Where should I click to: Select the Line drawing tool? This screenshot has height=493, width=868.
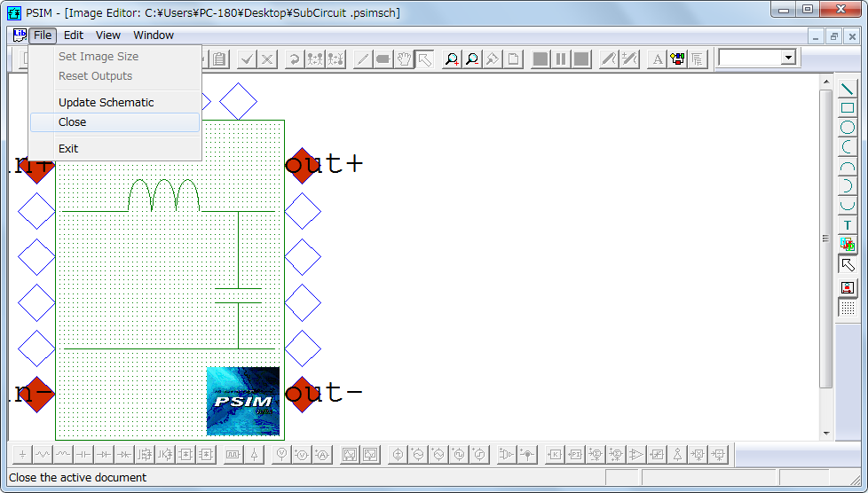tap(847, 89)
